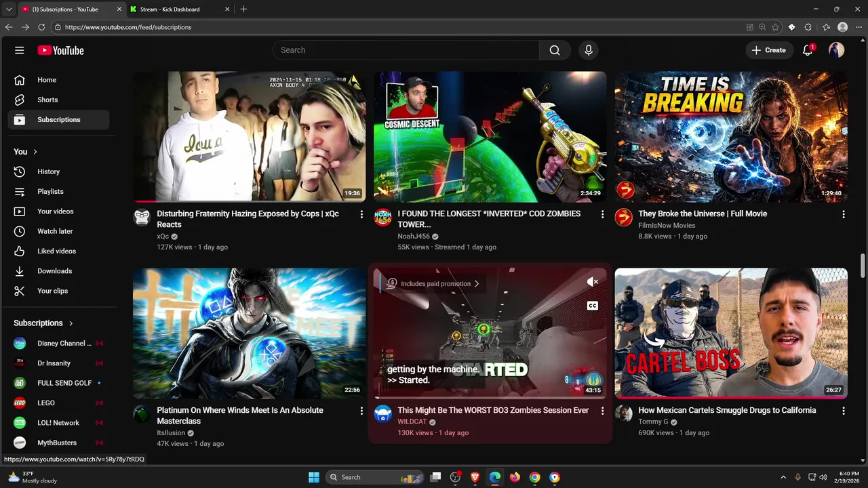Open History in sidebar
This screenshot has width=868, height=488.
point(58,171)
